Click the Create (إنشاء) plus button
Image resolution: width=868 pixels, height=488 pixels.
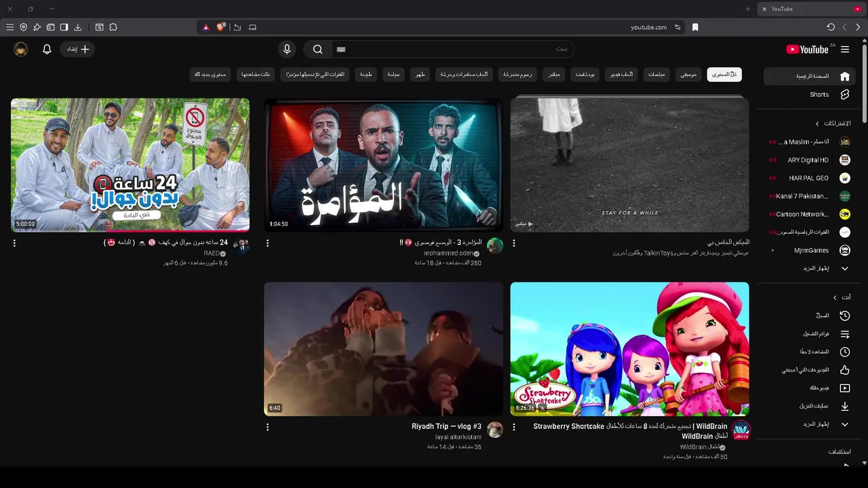[77, 49]
